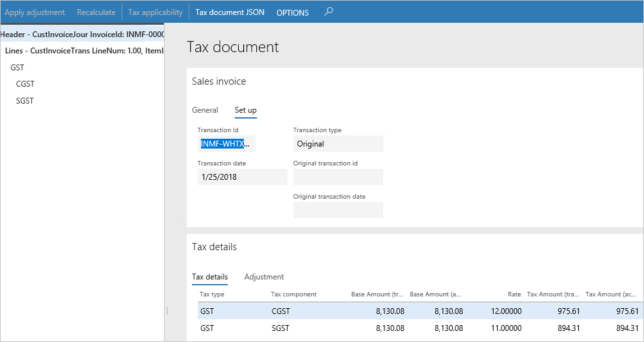Open the OPTIONS menu
The width and height of the screenshot is (644, 342).
pos(292,12)
